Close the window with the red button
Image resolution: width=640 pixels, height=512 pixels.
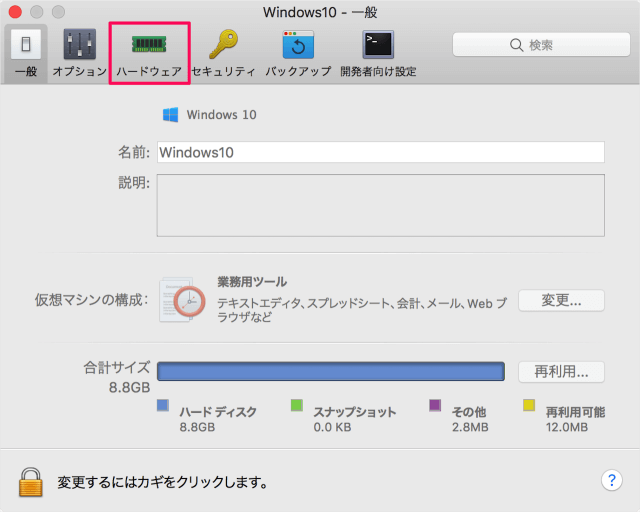point(15,12)
